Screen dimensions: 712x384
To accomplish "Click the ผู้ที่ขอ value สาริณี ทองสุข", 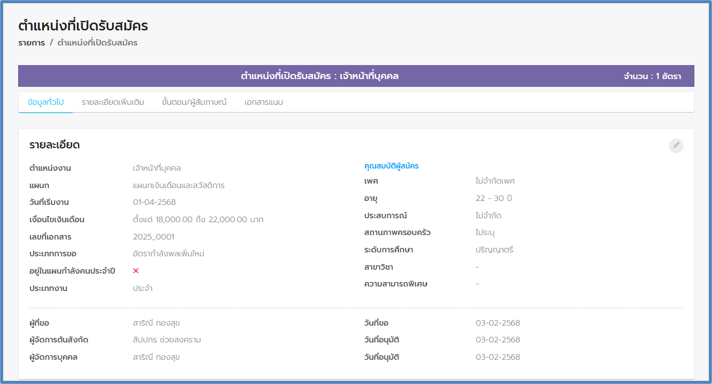I will tap(156, 323).
